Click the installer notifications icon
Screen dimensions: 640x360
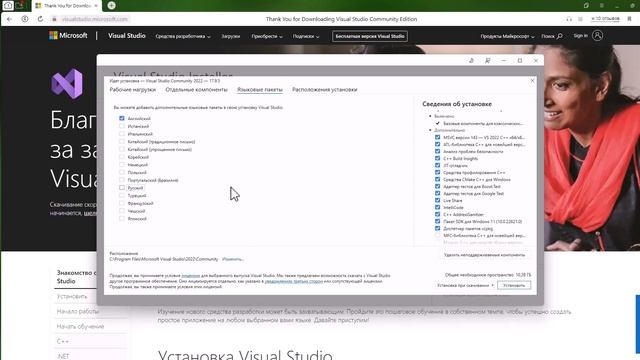click(x=471, y=60)
